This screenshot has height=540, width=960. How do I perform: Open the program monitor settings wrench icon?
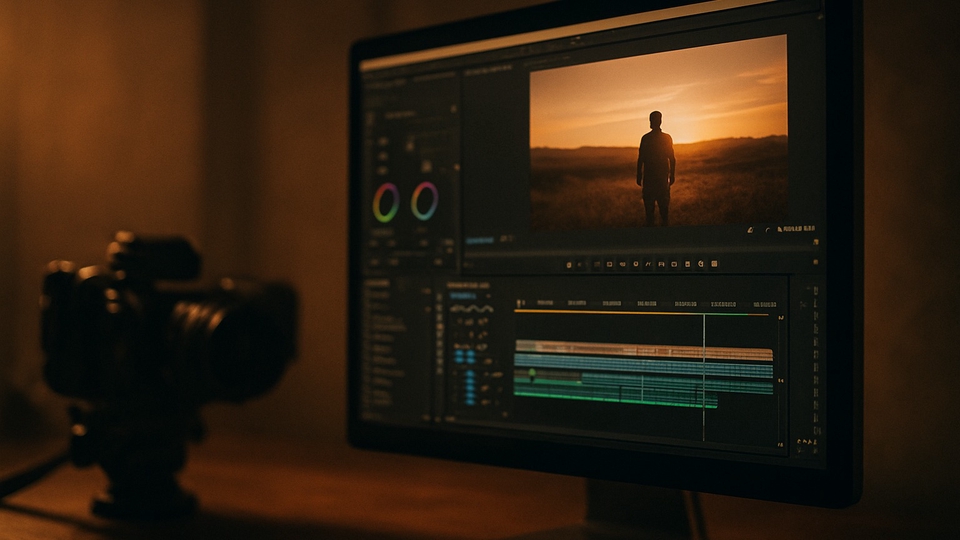click(749, 230)
